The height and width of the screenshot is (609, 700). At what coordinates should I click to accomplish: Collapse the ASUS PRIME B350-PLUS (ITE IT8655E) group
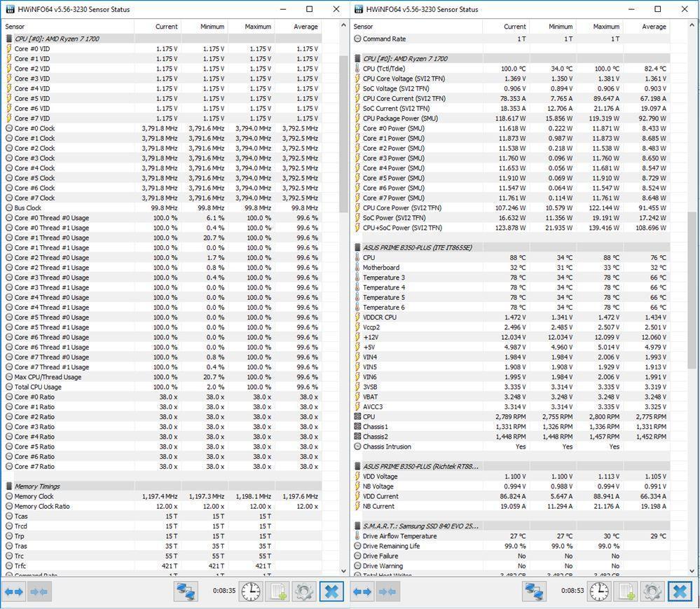[417, 248]
